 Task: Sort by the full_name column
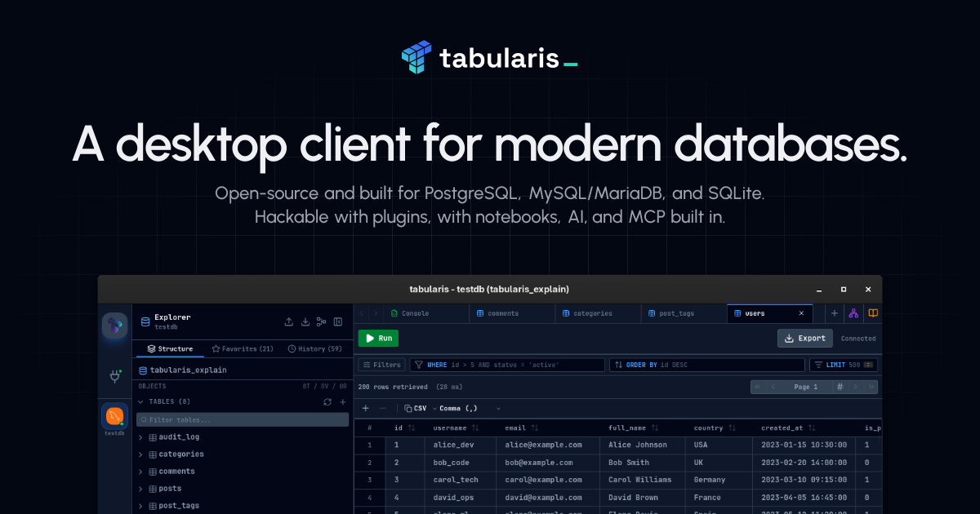(x=656, y=428)
